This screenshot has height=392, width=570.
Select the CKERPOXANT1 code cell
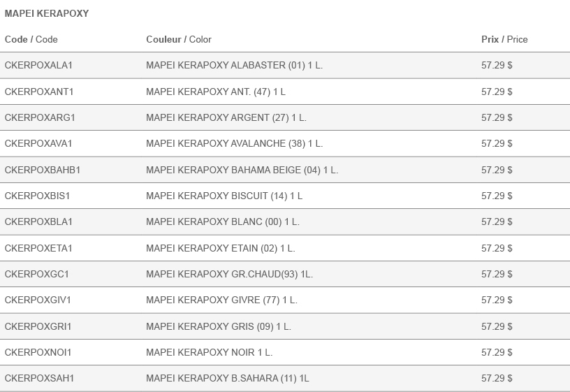click(x=39, y=92)
